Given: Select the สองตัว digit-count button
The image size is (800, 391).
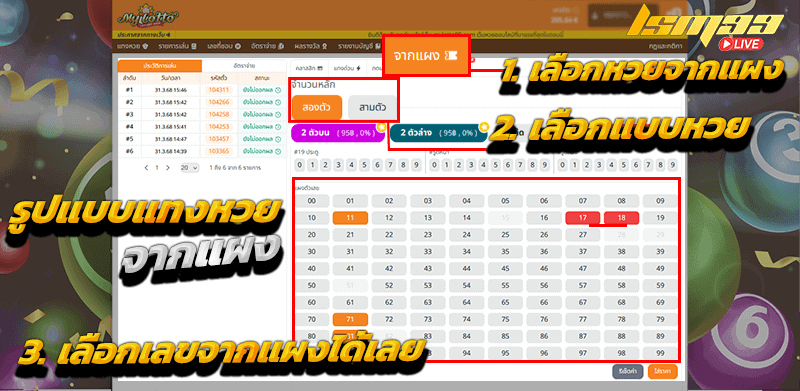Looking at the screenshot, I should click(317, 108).
